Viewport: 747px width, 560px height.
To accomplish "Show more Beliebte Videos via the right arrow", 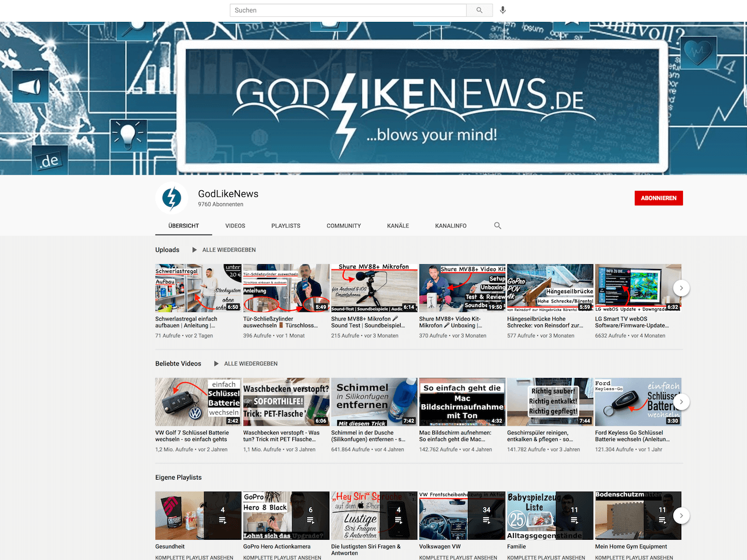I will 681,401.
